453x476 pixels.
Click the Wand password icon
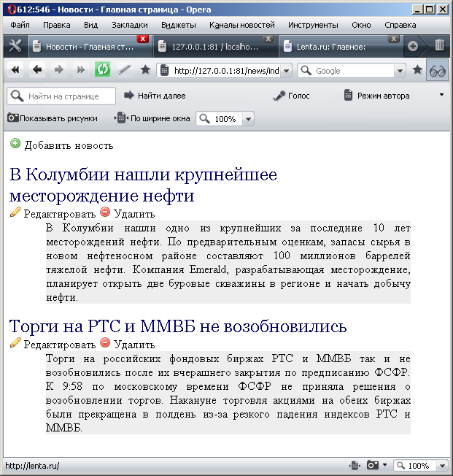125,70
